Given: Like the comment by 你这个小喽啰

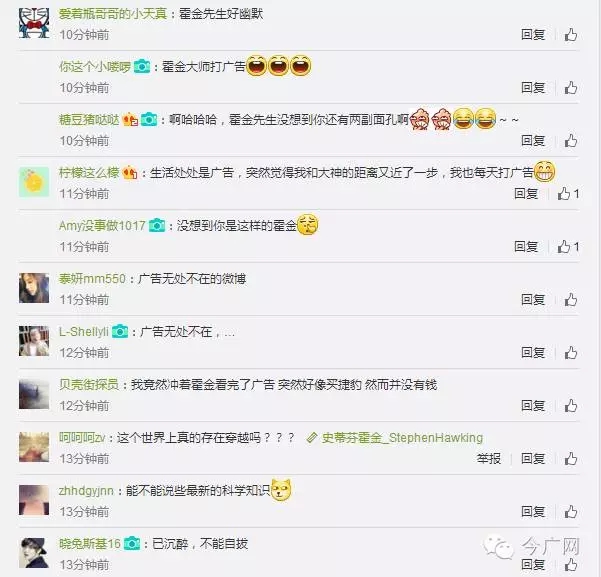Looking at the screenshot, I should 571,88.
